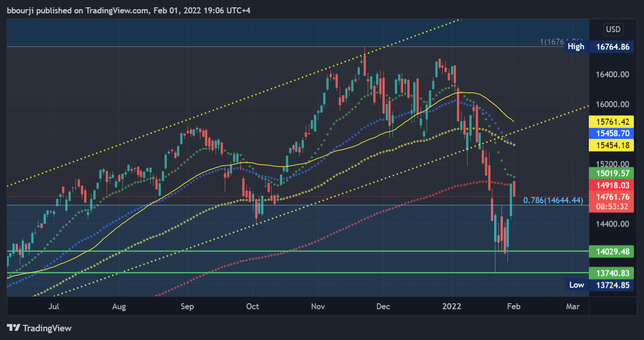644x340 pixels.
Task: Click the countdown timer 08:53:32
Action: pos(613,207)
